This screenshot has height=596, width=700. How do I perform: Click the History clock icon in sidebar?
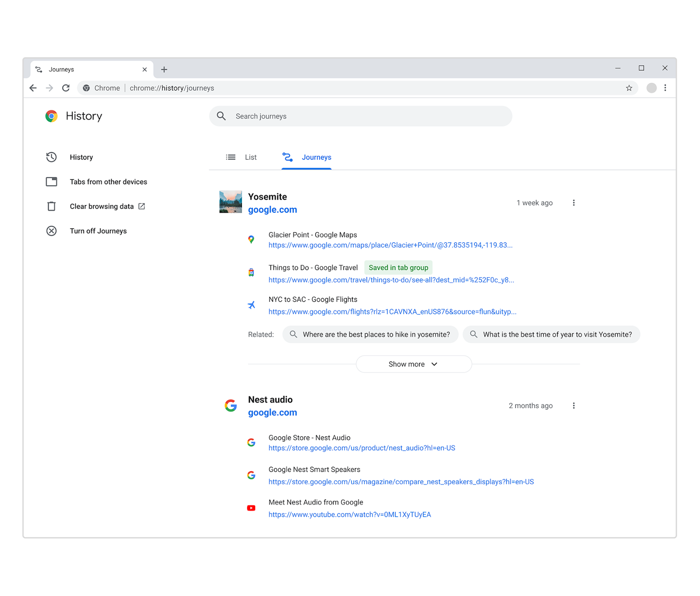pyautogui.click(x=52, y=157)
